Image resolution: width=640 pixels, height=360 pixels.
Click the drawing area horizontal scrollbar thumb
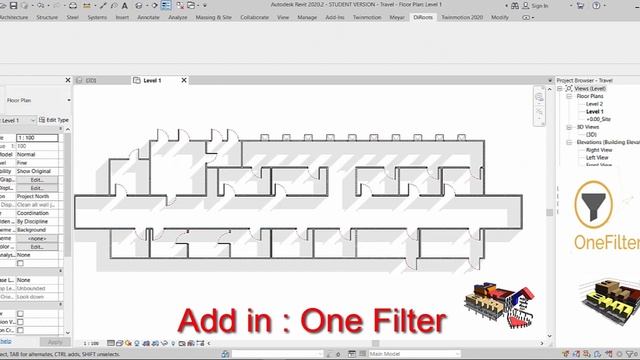click(x=376, y=343)
